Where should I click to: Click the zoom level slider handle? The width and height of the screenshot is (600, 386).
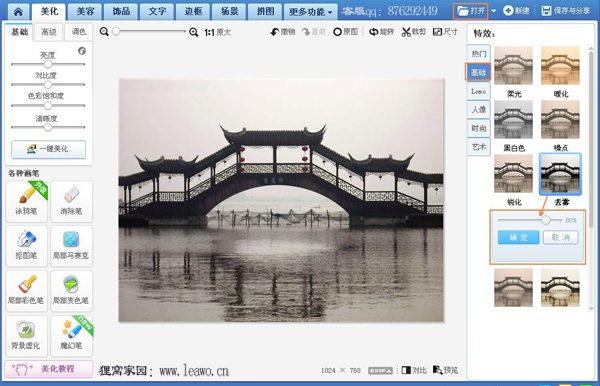[116, 32]
